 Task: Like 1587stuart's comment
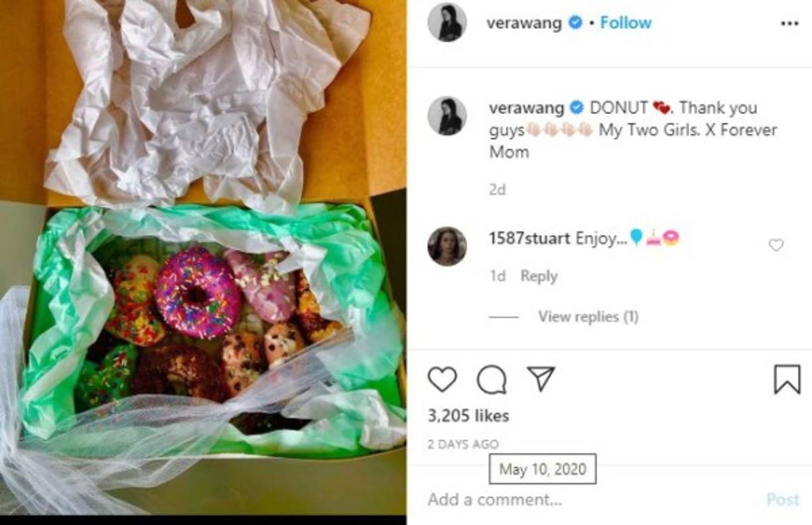coord(776,245)
